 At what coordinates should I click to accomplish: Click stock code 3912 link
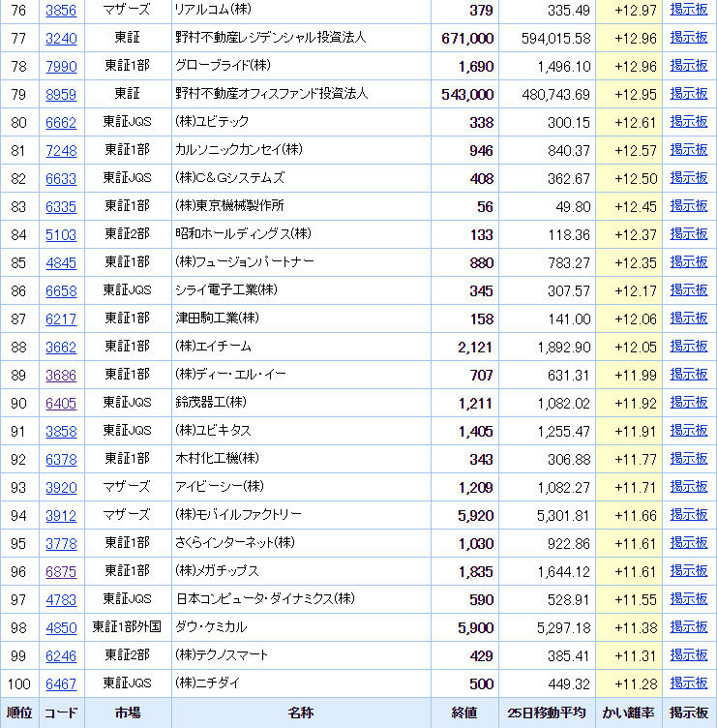click(x=61, y=515)
